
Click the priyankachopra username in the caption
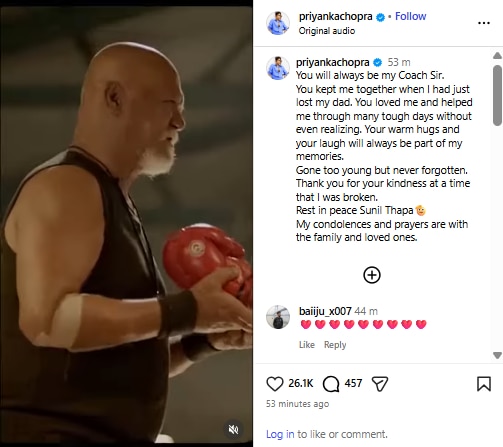tap(332, 62)
